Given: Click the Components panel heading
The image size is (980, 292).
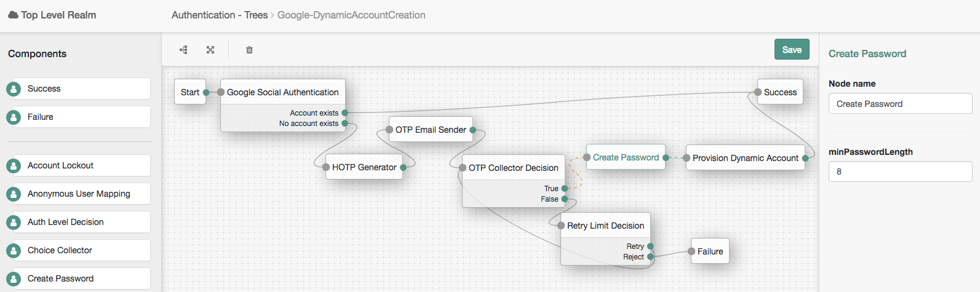Looking at the screenshot, I should pyautogui.click(x=37, y=53).
